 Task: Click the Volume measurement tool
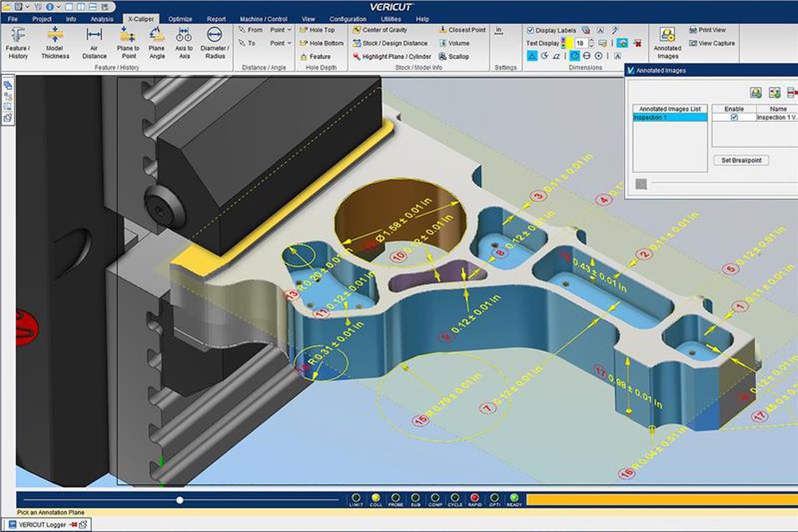(454, 43)
